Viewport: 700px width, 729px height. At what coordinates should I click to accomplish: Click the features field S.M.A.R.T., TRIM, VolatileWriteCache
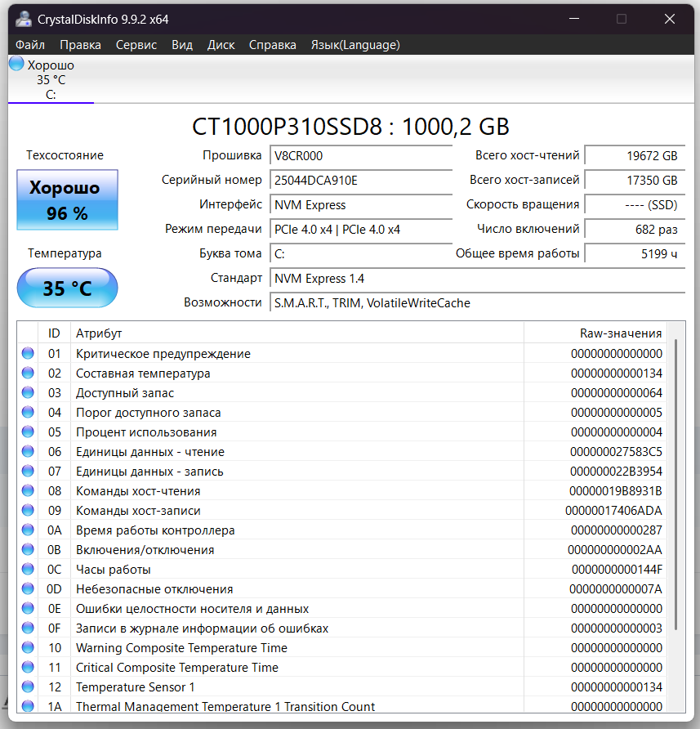pos(477,303)
